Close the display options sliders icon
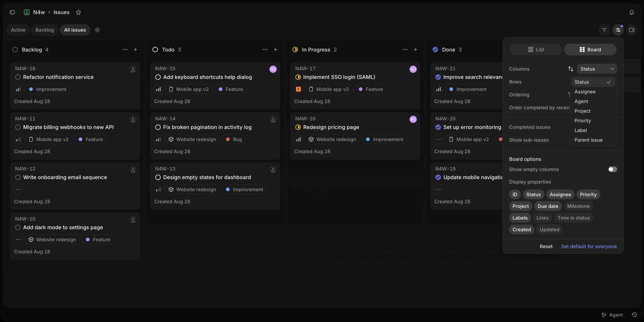 pos(618,30)
